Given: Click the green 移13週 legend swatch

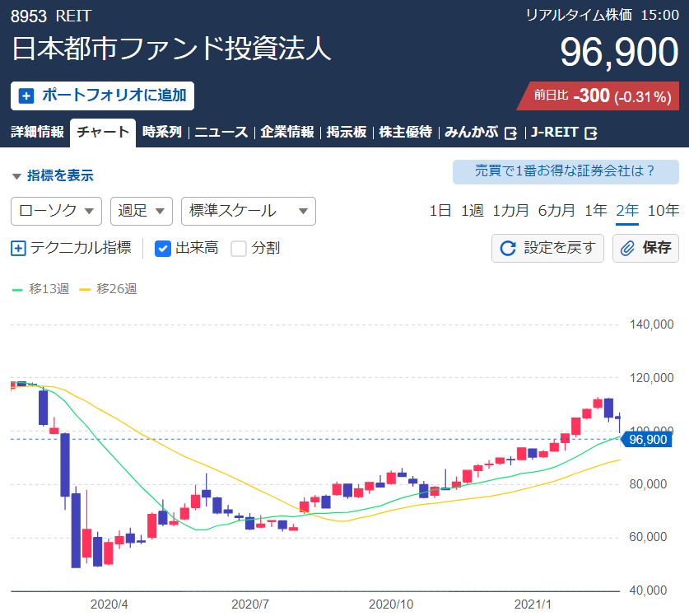Looking at the screenshot, I should click(17, 290).
